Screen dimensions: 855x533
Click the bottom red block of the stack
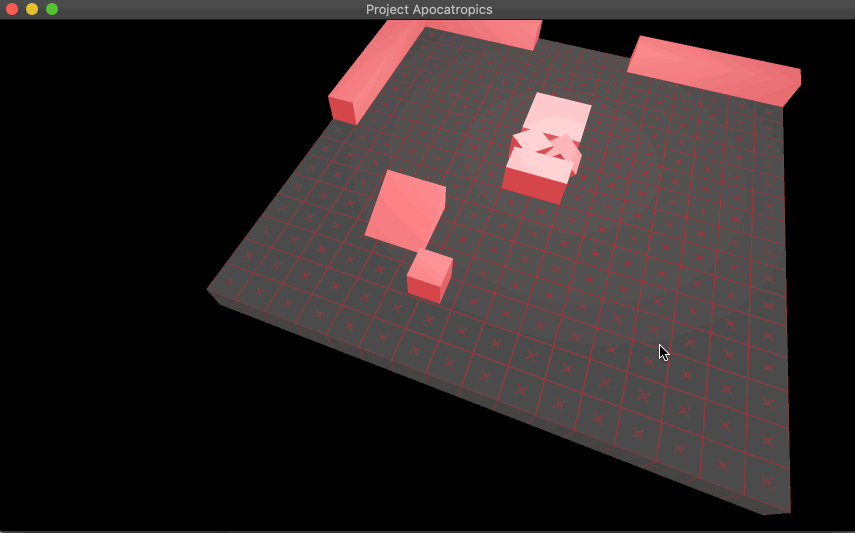tap(535, 183)
